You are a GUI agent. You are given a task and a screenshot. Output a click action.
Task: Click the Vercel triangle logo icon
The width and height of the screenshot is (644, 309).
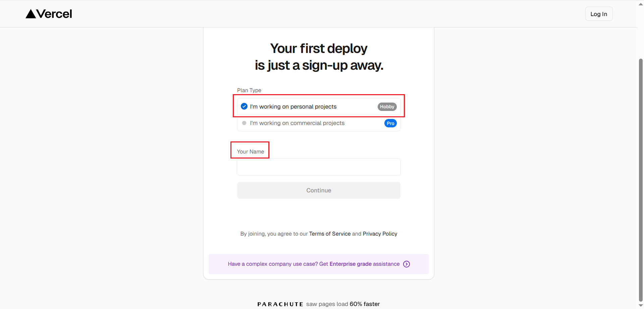click(x=31, y=14)
